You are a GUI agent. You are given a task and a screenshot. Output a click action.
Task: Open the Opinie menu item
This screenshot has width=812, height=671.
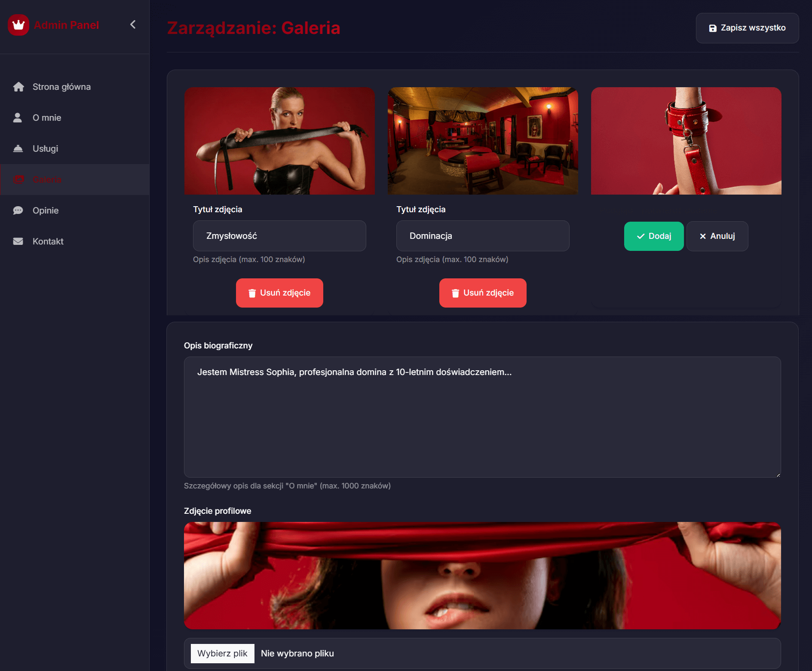(x=46, y=210)
